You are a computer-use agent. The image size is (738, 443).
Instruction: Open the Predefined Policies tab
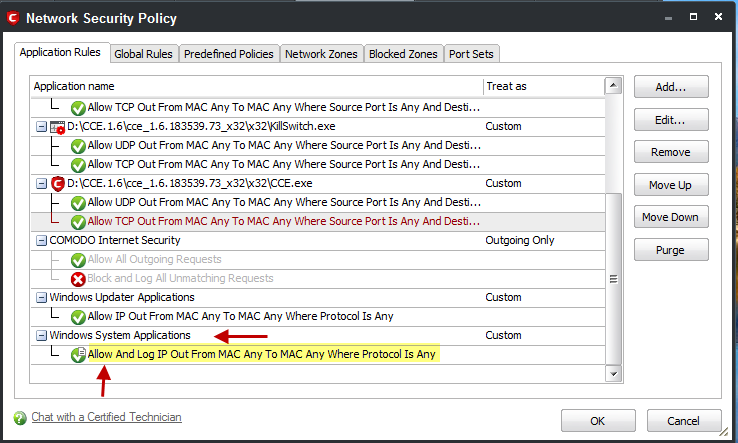click(x=229, y=54)
